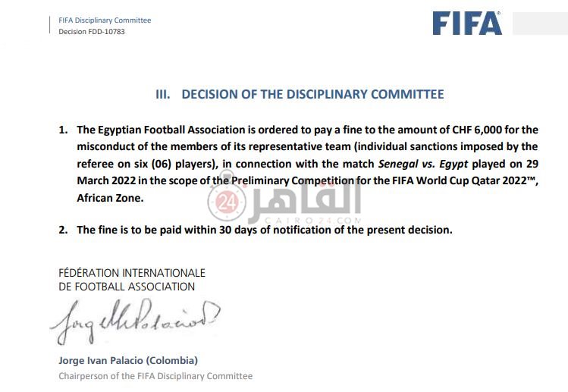
Task: Click the list number 2 marker
Action: coord(64,230)
